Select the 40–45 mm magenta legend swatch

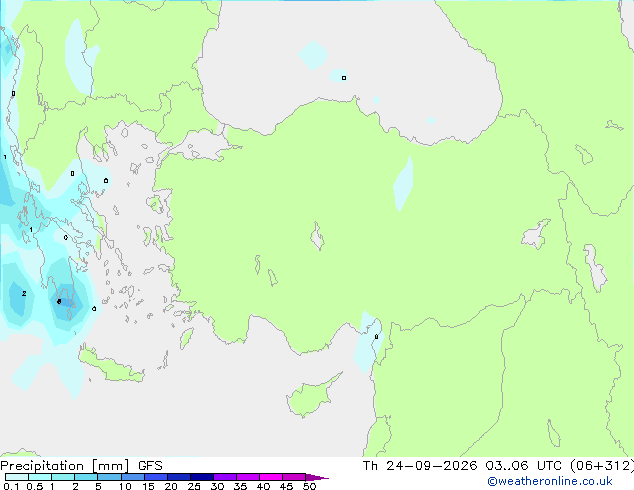271,477
